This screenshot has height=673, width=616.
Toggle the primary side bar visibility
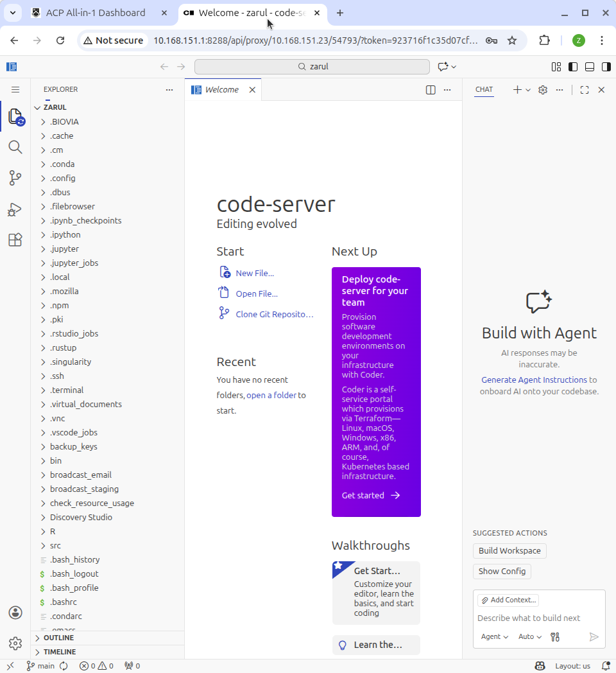573,67
